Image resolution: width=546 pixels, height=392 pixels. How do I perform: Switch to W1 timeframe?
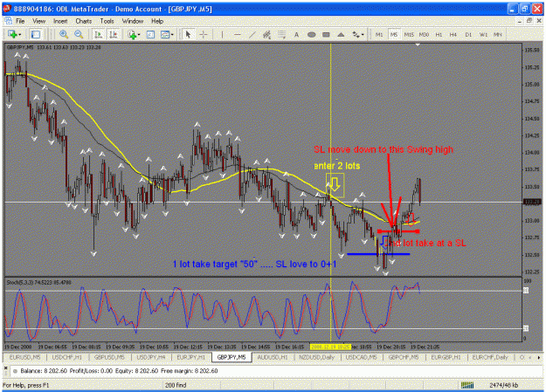484,34
